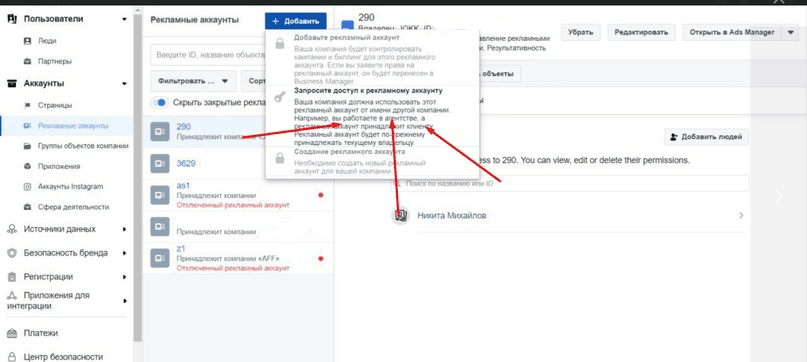Image resolution: width=807 pixels, height=362 pixels.
Task: Select Рекламные аккаунты in the sidebar
Action: [x=73, y=126]
